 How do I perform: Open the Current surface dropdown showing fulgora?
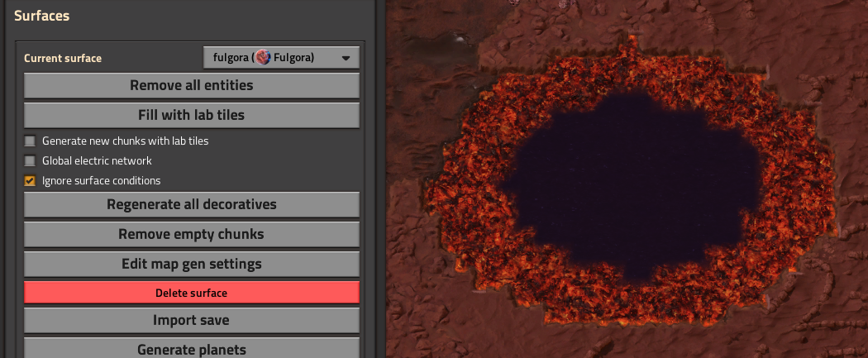281,58
